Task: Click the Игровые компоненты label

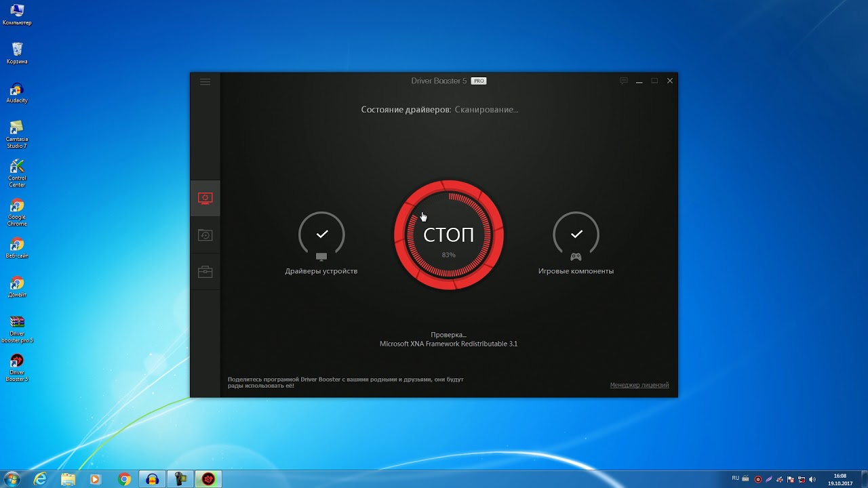Action: [576, 271]
